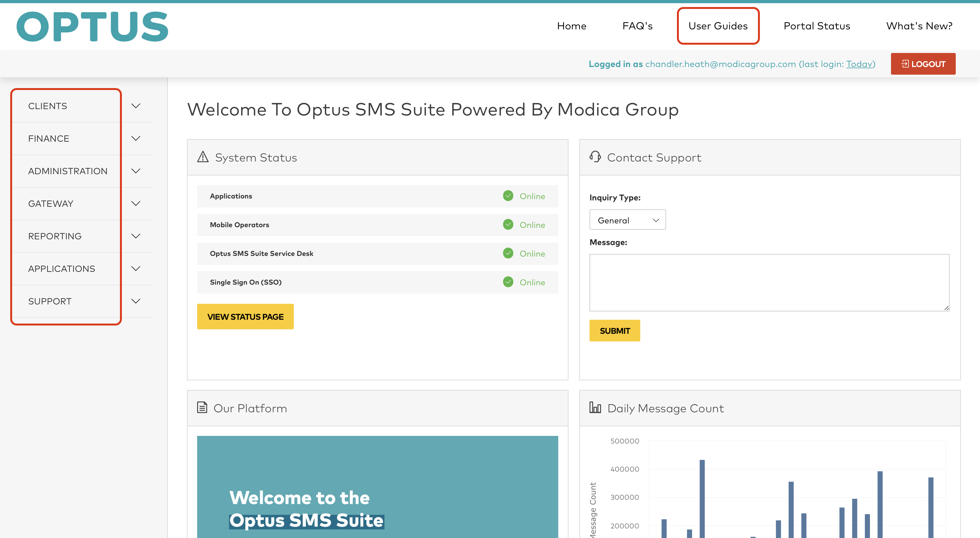980x538 pixels.
Task: Select ADMINISTRATION in the sidebar
Action: click(68, 171)
